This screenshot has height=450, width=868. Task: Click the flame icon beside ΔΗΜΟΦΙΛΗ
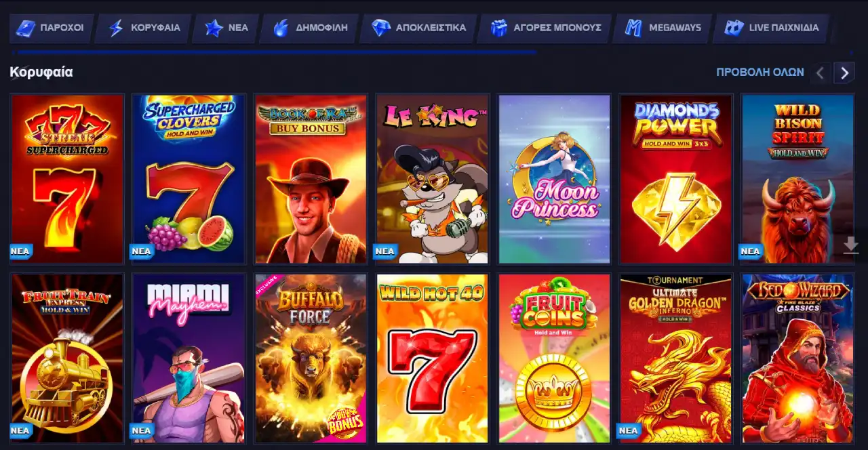tap(281, 28)
